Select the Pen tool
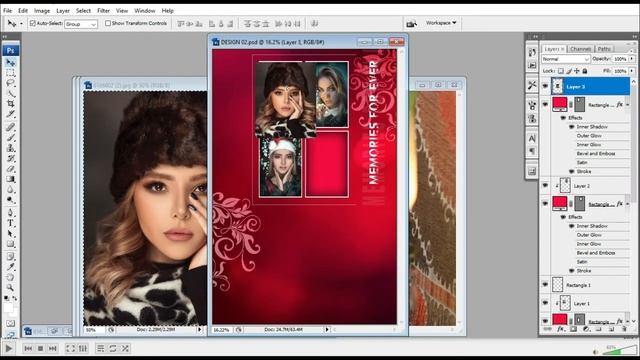Viewport: 640px width, 360px height. 11,213
